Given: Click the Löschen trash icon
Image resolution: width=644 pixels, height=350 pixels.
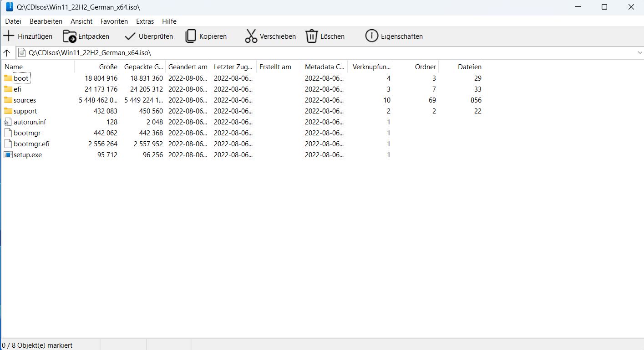Looking at the screenshot, I should click(311, 36).
